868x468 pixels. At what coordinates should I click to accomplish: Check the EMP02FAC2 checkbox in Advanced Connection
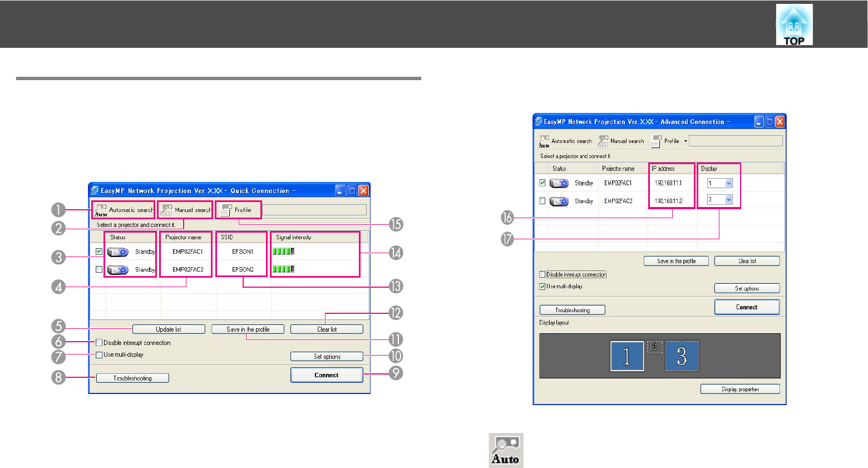point(542,201)
